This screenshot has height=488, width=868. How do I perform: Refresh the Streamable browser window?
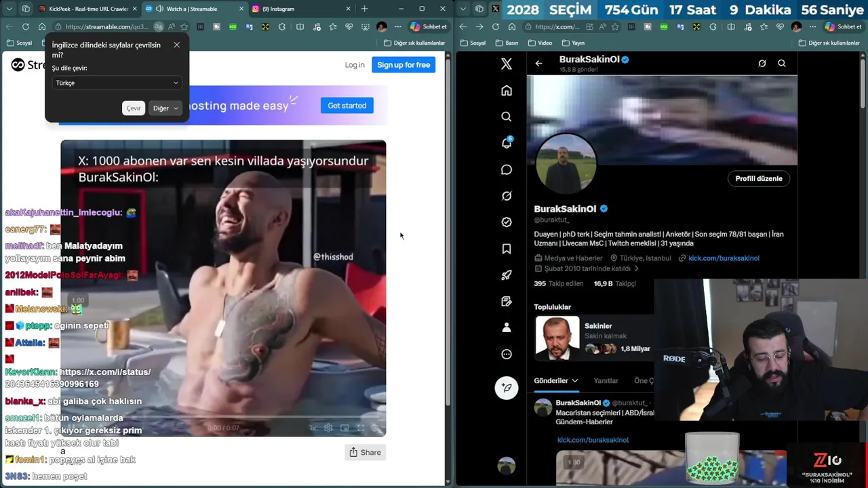26,26
